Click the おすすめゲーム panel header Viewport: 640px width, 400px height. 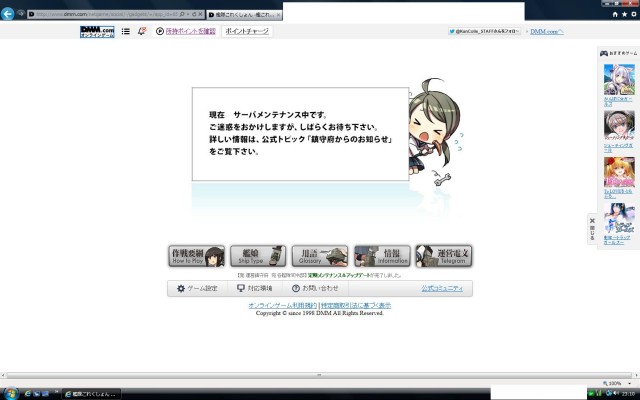coord(618,53)
